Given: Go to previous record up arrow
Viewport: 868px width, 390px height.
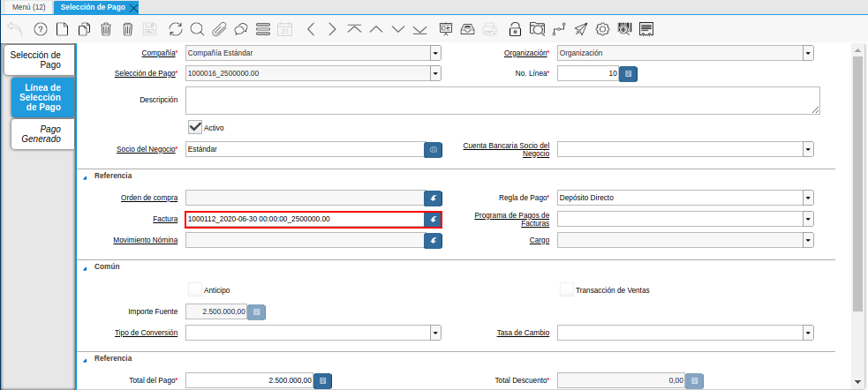Looking at the screenshot, I should point(376,29).
